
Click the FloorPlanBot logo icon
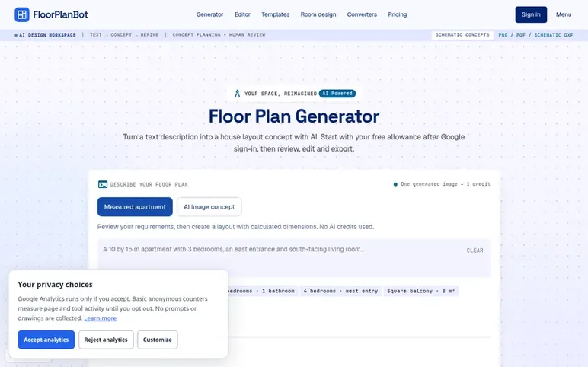(x=22, y=14)
